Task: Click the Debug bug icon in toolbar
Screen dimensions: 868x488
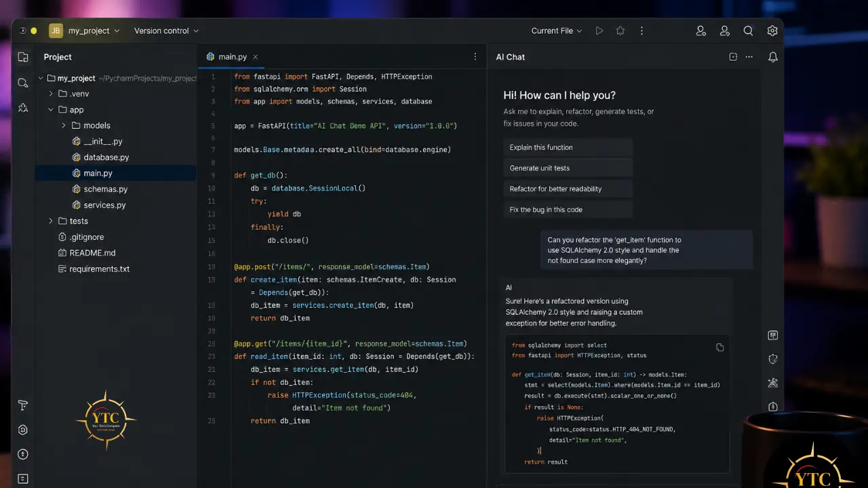Action: (x=620, y=30)
